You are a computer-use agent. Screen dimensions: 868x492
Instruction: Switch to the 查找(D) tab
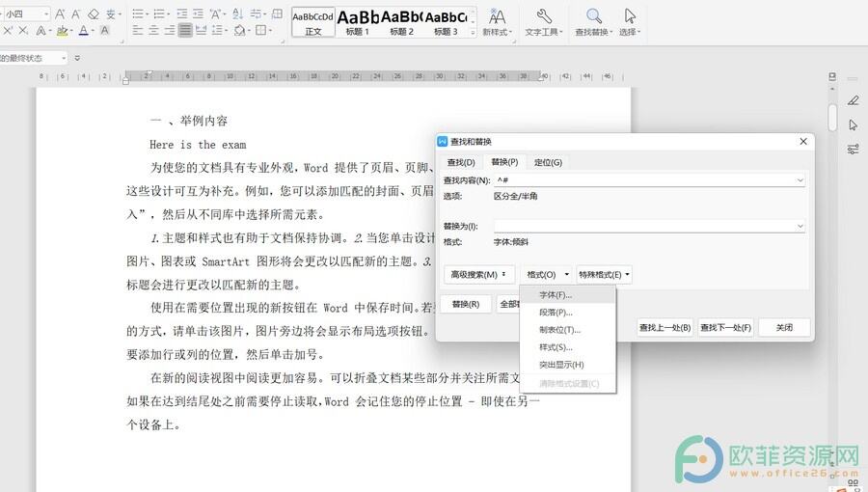tap(461, 162)
